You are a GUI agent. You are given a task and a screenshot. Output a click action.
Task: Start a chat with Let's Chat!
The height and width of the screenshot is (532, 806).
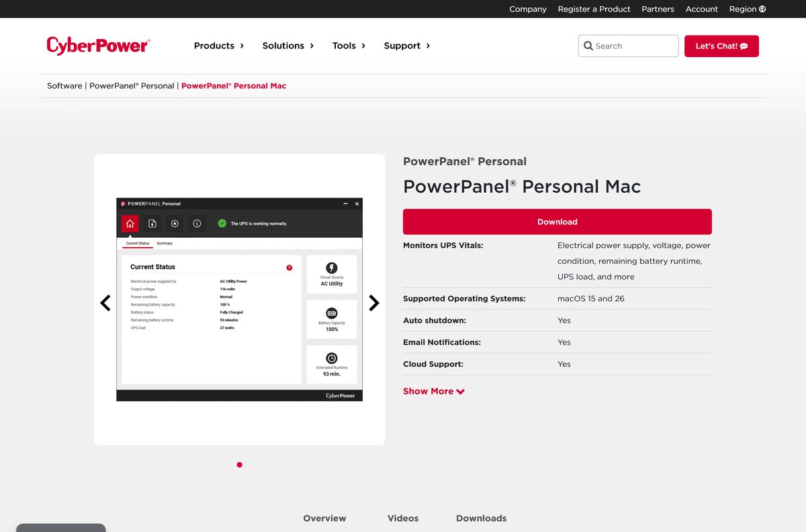(721, 46)
